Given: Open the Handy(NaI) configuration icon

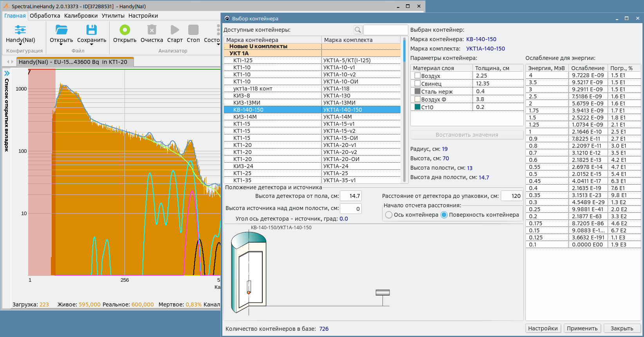Looking at the screenshot, I should coord(20,30).
